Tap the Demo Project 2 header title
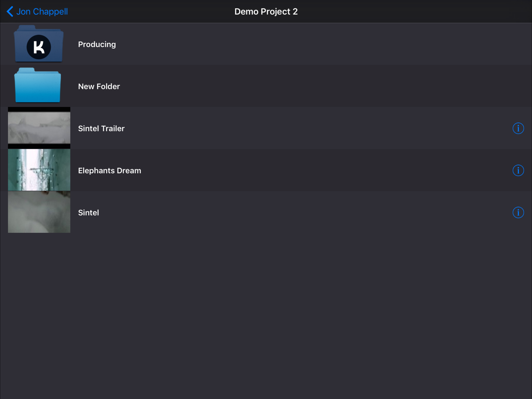Image resolution: width=532 pixels, height=399 pixels. [266, 11]
